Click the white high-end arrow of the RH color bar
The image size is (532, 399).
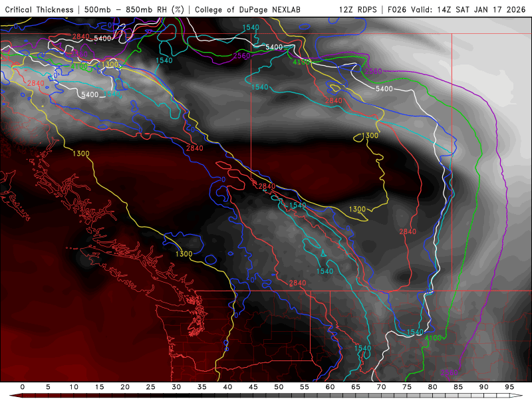(517, 396)
